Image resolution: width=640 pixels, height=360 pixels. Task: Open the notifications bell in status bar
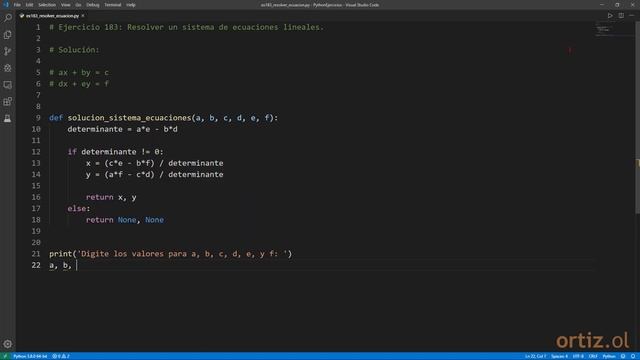click(x=633, y=356)
